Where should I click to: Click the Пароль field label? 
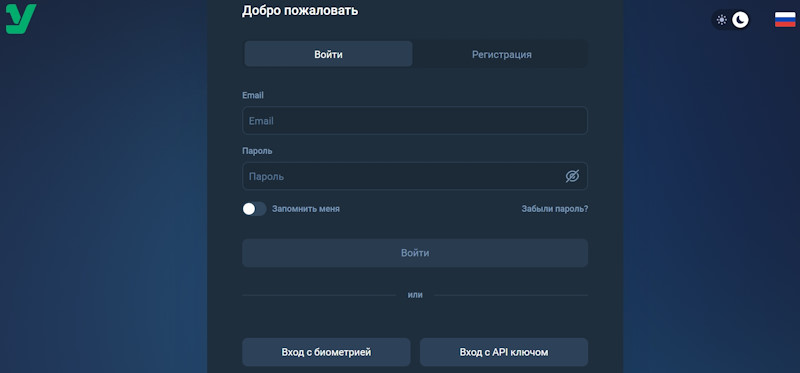click(x=257, y=151)
